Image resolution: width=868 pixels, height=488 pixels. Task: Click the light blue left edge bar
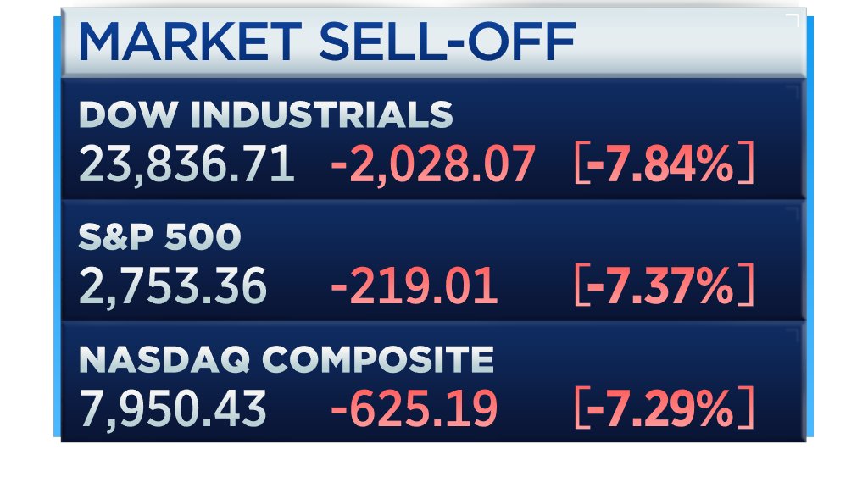pyautogui.click(x=57, y=229)
